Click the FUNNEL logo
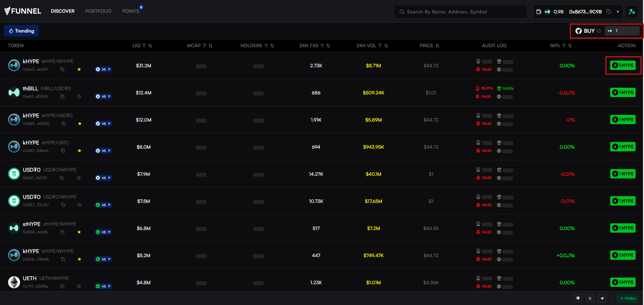Image resolution: width=644 pixels, height=305 pixels. click(x=23, y=11)
